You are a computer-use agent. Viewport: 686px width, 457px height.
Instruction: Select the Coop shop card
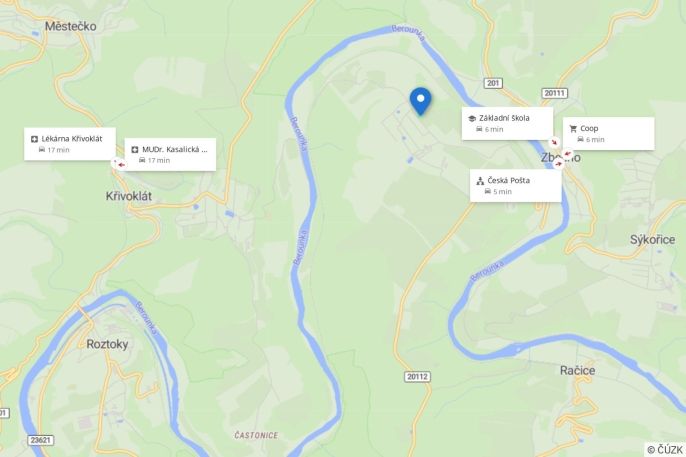(609, 133)
